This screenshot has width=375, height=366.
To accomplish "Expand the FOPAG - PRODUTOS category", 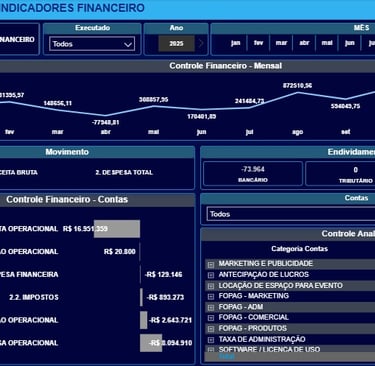I will tap(211, 329).
